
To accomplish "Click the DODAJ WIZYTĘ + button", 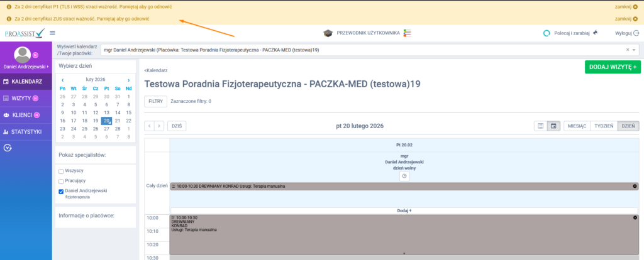I will pos(612,67).
